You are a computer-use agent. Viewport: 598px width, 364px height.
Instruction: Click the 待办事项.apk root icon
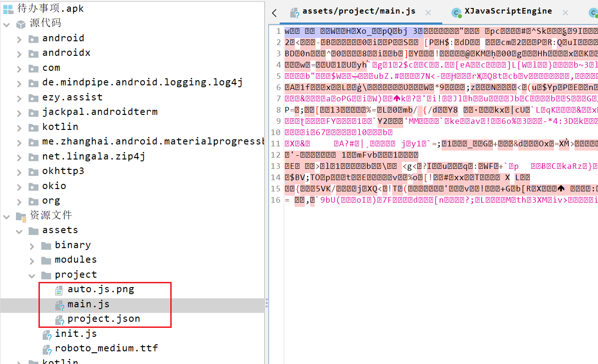[x=8, y=8]
